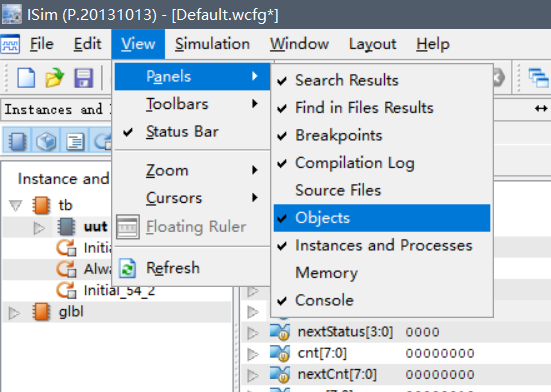Viewport: 551px width, 392px height.
Task: Choose Refresh from View menu
Action: point(192,269)
